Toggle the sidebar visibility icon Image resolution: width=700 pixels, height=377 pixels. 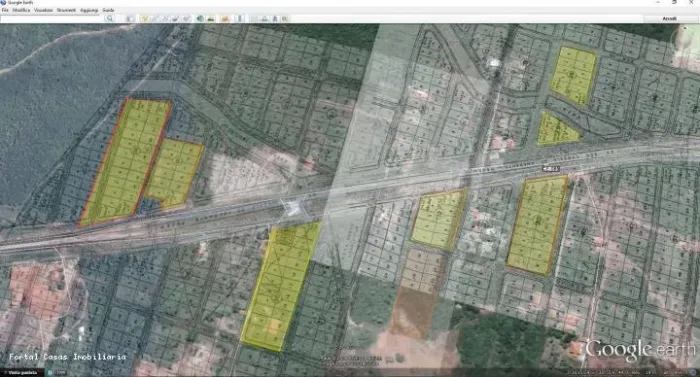click(x=130, y=18)
